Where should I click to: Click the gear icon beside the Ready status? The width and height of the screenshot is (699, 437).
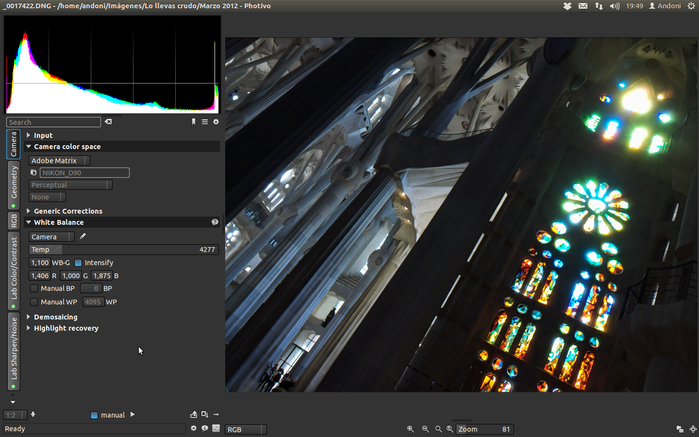point(193,429)
